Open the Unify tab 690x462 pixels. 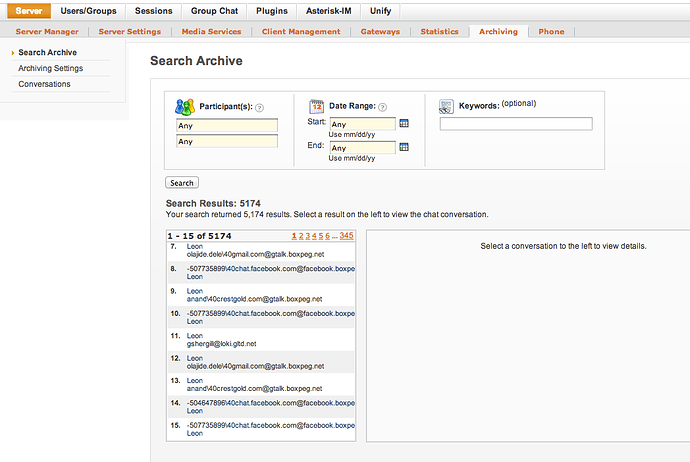pos(381,11)
